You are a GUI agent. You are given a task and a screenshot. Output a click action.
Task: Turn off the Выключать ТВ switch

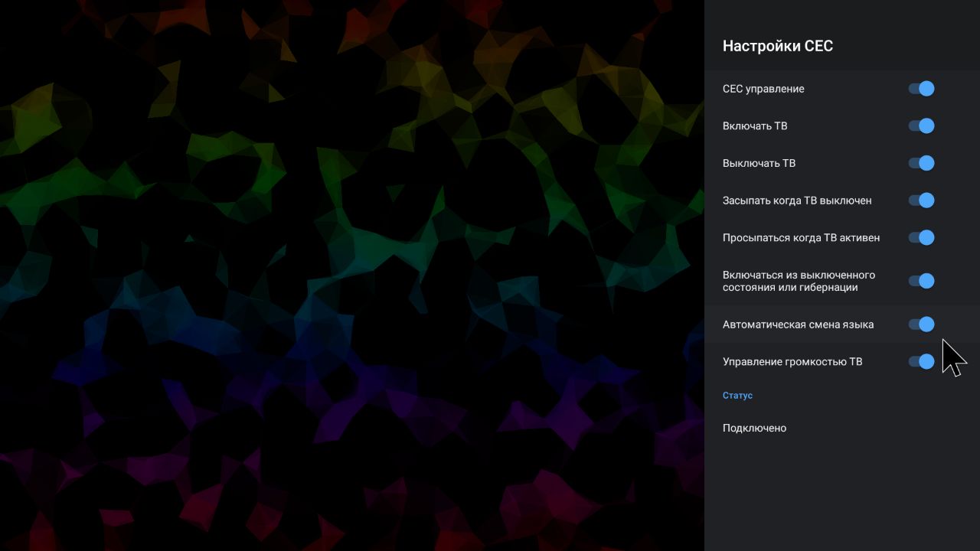(x=921, y=163)
